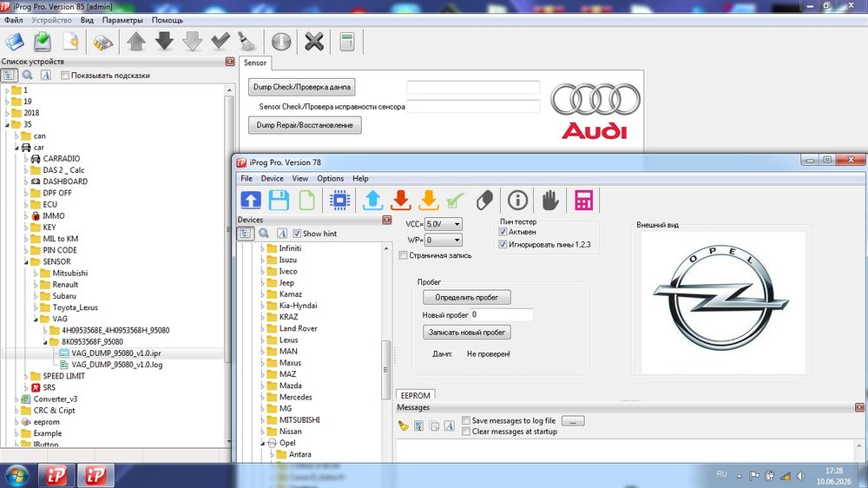Click the blue floppy Save icon in Version 78
868x488 pixels.
point(279,201)
